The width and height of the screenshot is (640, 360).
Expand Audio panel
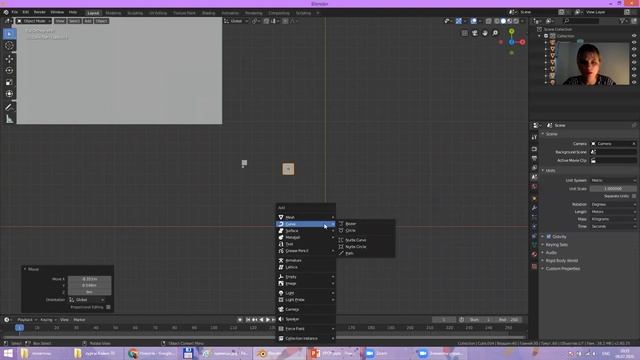tap(551, 253)
